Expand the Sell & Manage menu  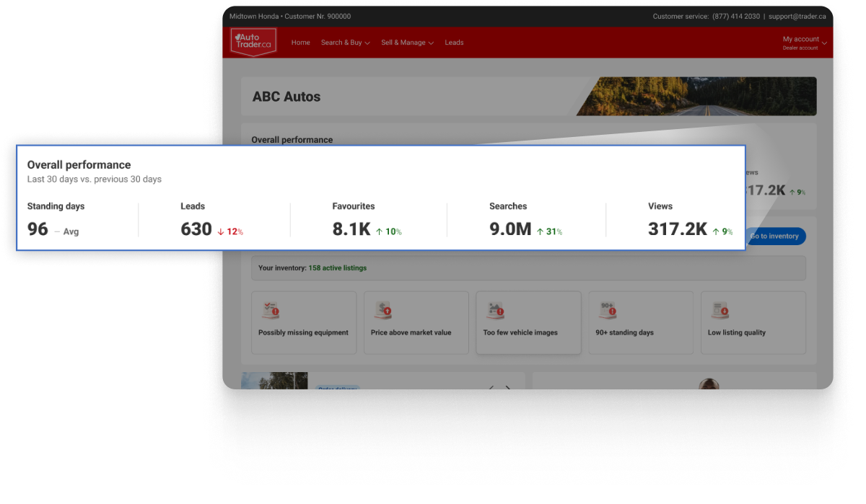pyautogui.click(x=407, y=43)
